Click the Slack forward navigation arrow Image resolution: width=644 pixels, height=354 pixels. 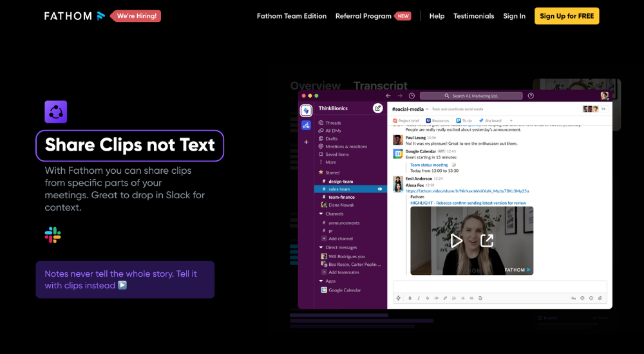400,96
